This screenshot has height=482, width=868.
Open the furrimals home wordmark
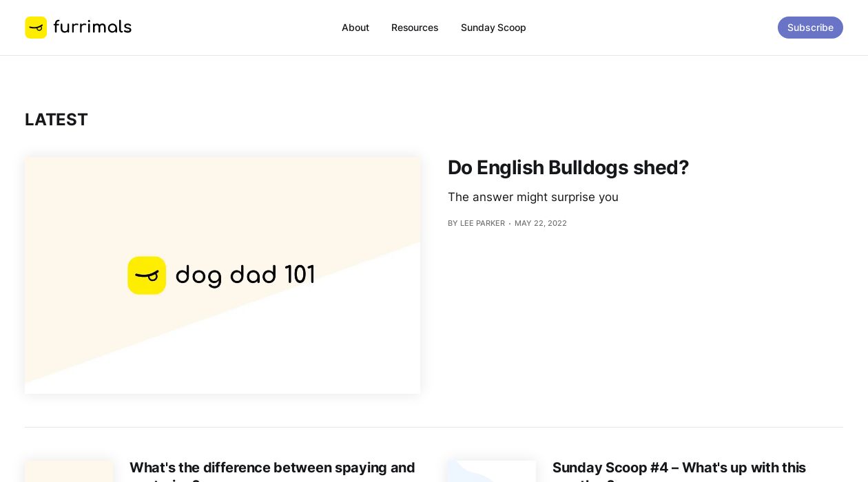coord(92,27)
